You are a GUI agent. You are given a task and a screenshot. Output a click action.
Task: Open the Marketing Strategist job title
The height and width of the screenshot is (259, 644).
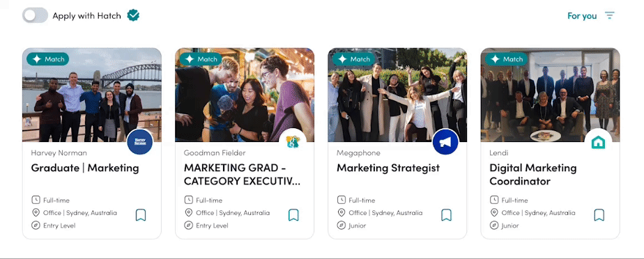(x=388, y=168)
